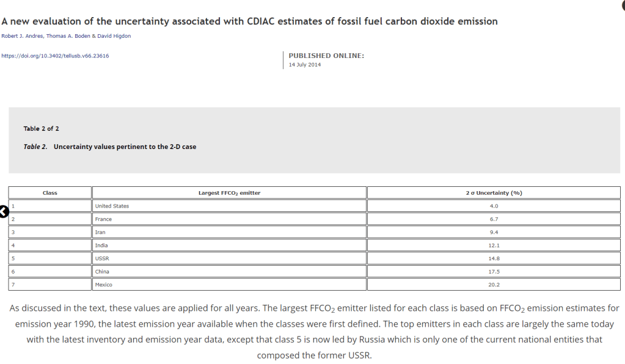Click the previous table arrow icon
The height and width of the screenshot is (364, 625).
coord(3,211)
